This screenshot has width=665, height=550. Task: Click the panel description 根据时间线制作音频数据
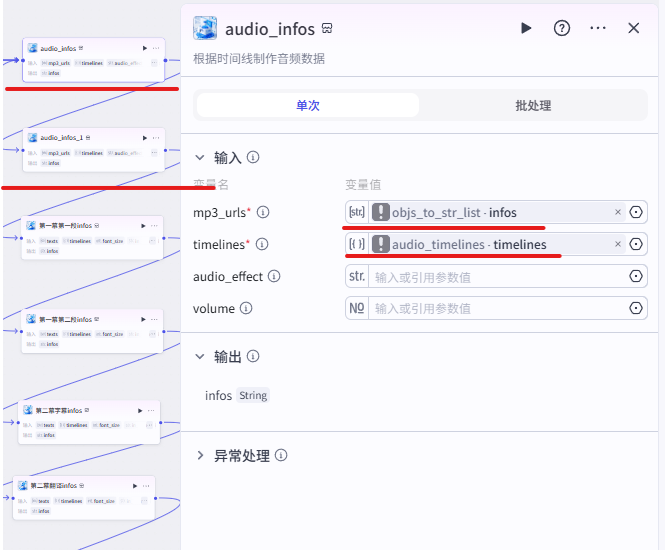click(259, 59)
